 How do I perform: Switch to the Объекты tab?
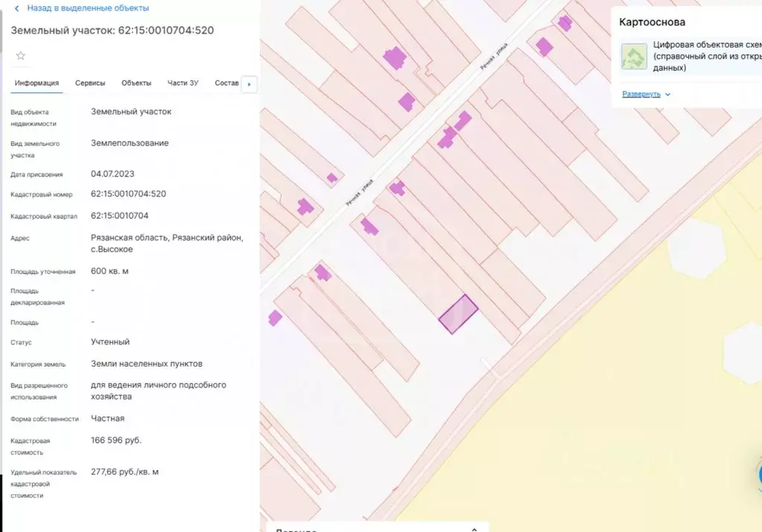click(136, 83)
